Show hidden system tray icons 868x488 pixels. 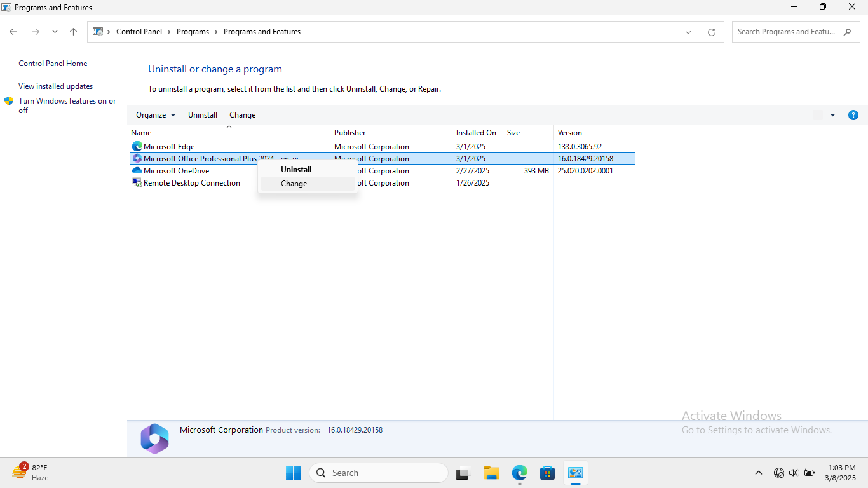(x=758, y=473)
